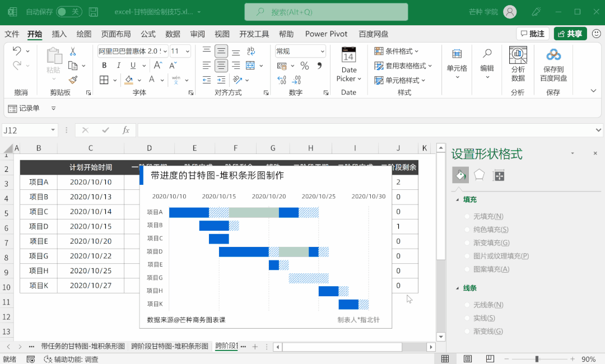Open the 公式 ribbon tab
The height and width of the screenshot is (364, 605).
pyautogui.click(x=148, y=34)
